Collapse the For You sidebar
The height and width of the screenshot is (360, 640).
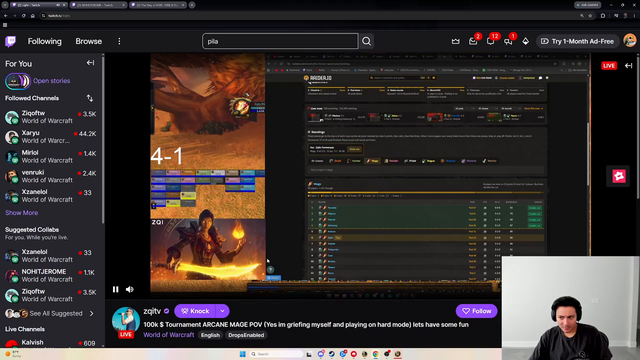90,63
